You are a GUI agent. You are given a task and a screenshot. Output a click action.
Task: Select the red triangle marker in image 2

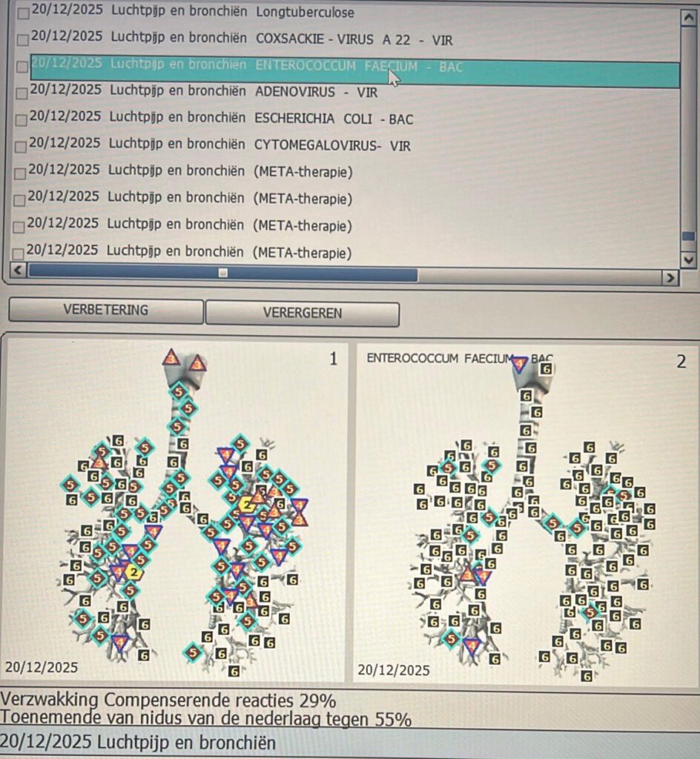point(467,574)
